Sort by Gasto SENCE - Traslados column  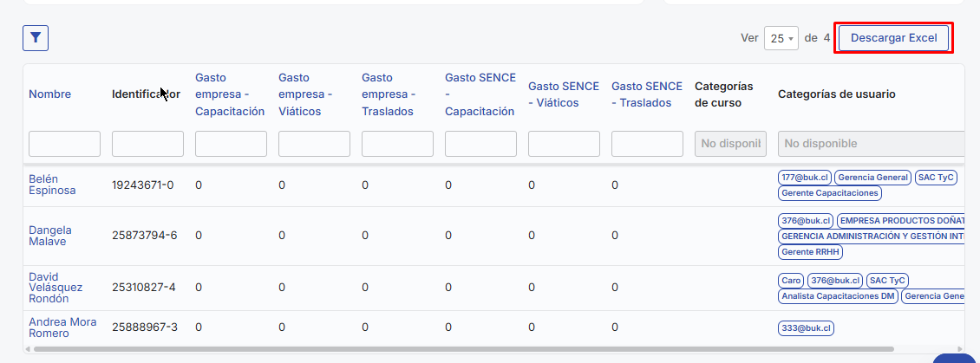point(647,94)
